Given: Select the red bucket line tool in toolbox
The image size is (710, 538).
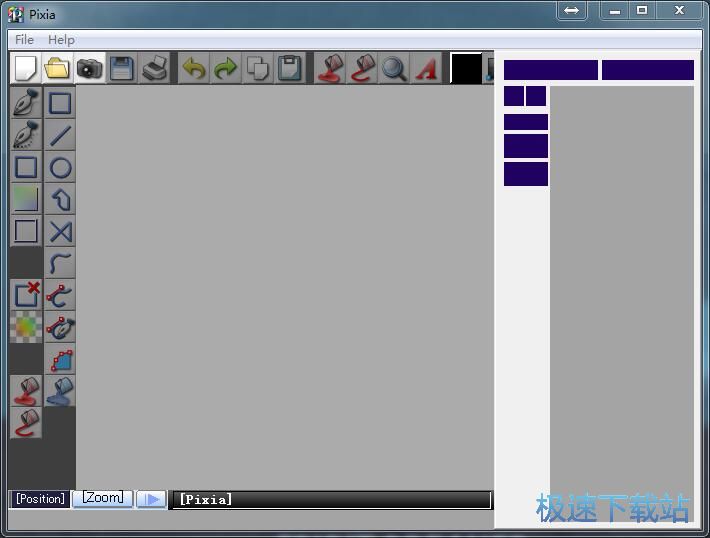Looking at the screenshot, I should pyautogui.click(x=26, y=423).
